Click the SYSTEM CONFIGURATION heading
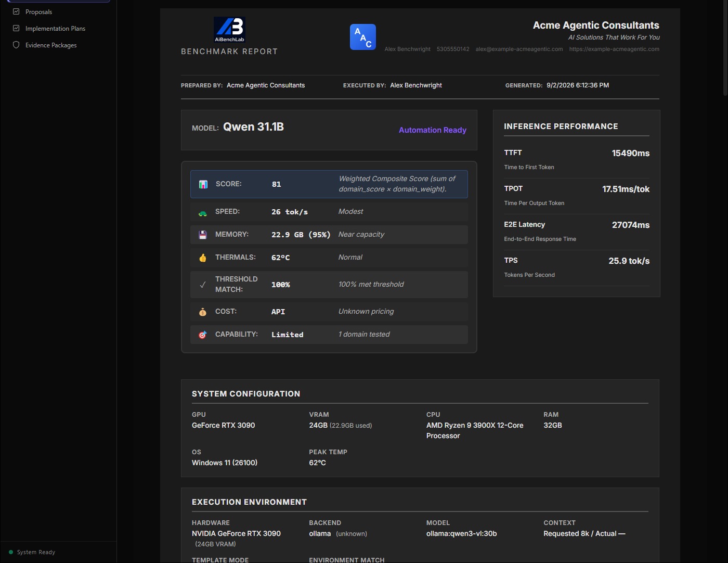Viewport: 728px width, 563px height. (246, 394)
